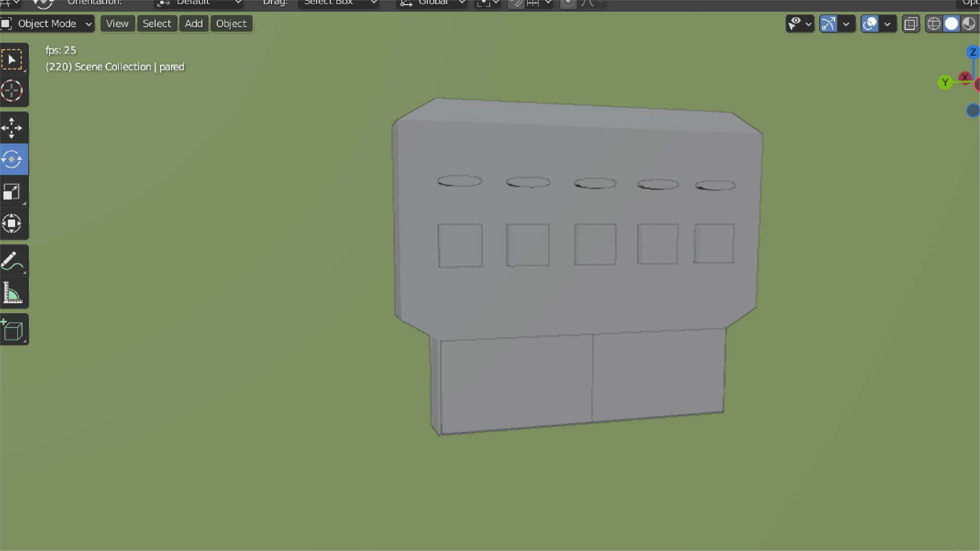
Task: Click the 'fps: 25' viewport text
Action: 61,50
